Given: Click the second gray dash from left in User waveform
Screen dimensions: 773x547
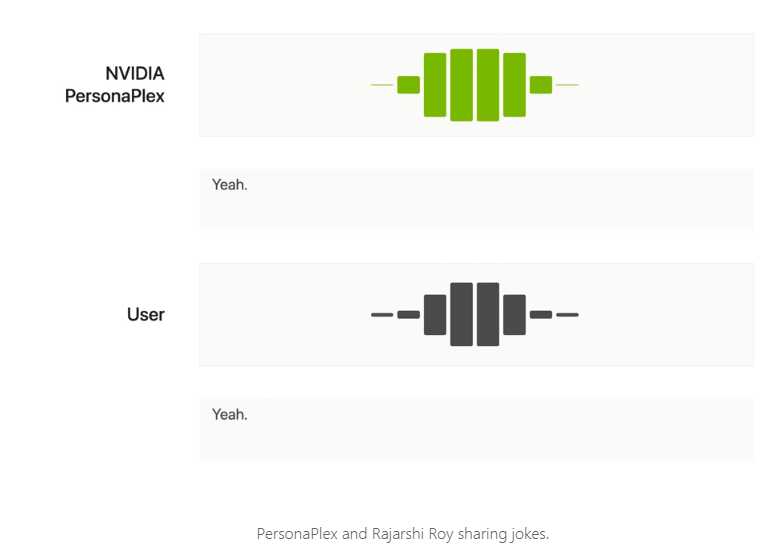Looking at the screenshot, I should [x=408, y=315].
